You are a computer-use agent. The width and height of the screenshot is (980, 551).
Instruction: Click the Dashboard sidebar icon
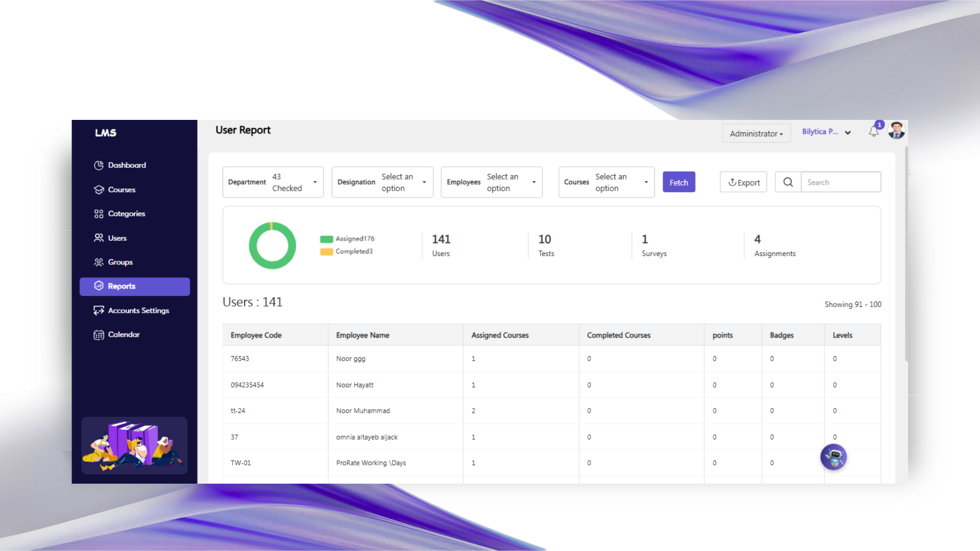tap(99, 165)
